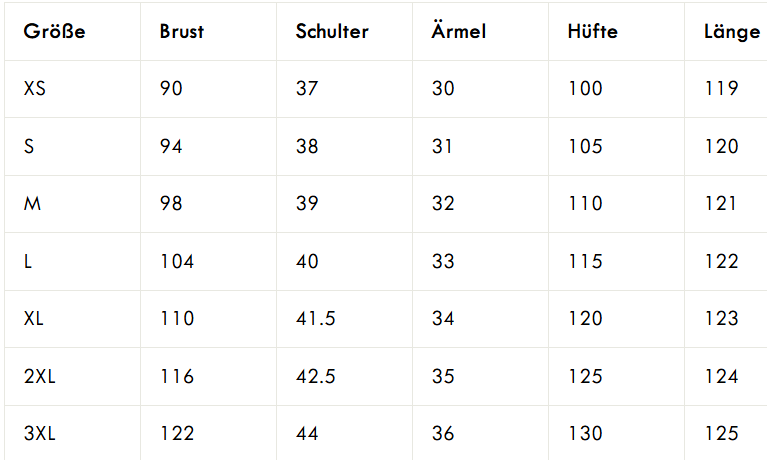Select Schulter value 41.5
The width and height of the screenshot is (767, 460).
click(x=316, y=319)
